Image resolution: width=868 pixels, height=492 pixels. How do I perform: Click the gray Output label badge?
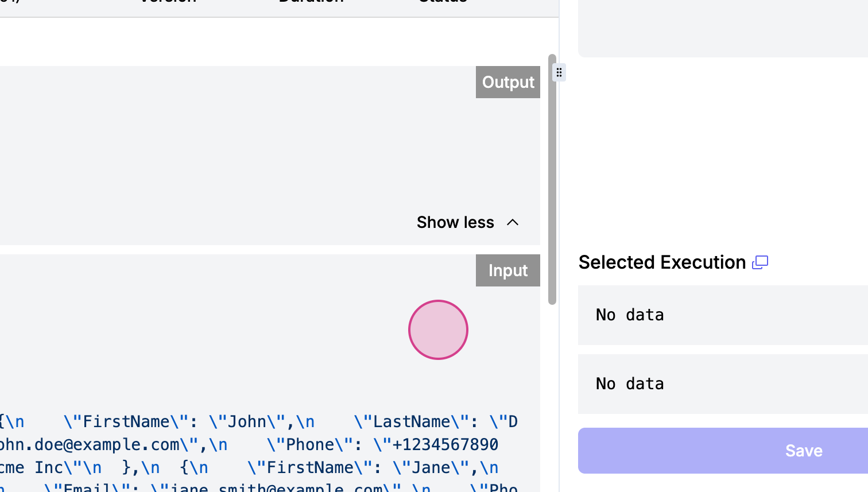tap(507, 82)
